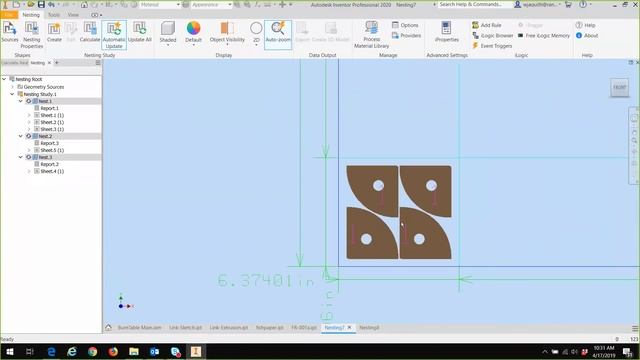
Task: Open iProperties
Action: [447, 32]
